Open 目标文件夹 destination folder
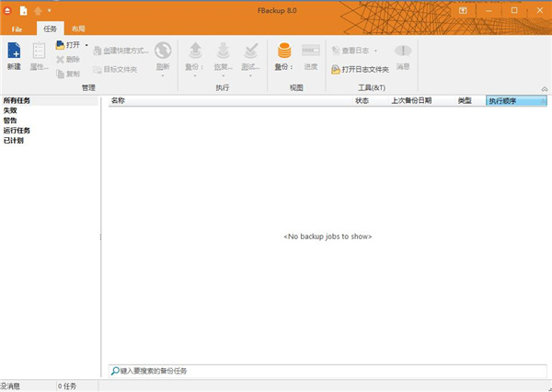Screen dimensions: 552x392 coord(115,69)
